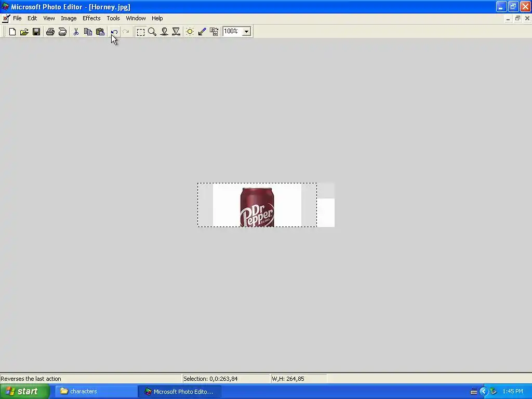
Task: Click the Photo Editor title bar icon
Action: pyautogui.click(x=5, y=6)
